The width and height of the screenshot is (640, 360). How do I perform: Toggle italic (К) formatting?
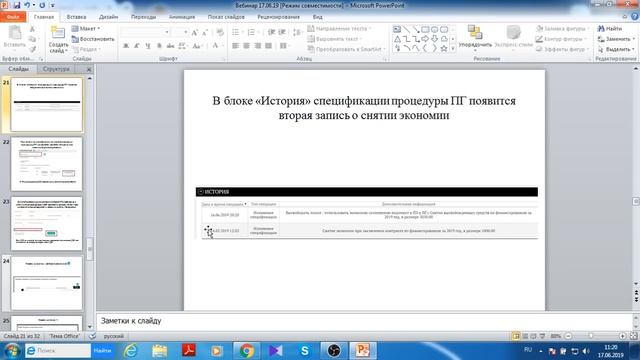click(137, 46)
